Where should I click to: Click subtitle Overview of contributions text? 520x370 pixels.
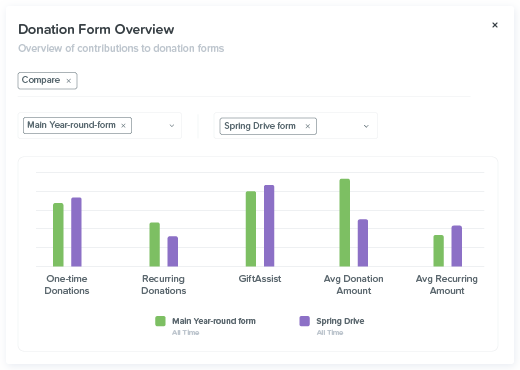(x=121, y=48)
